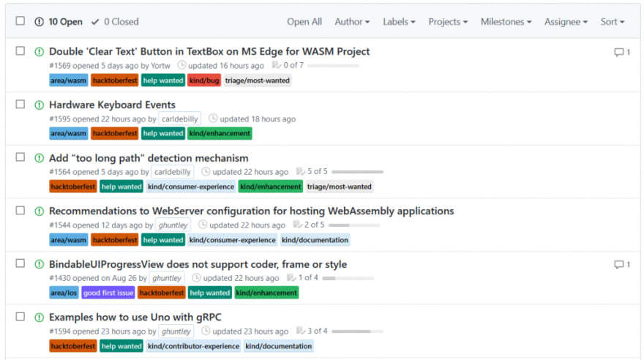Click task checklist icon beside 0 of 7
644x360 pixels.
[277, 65]
